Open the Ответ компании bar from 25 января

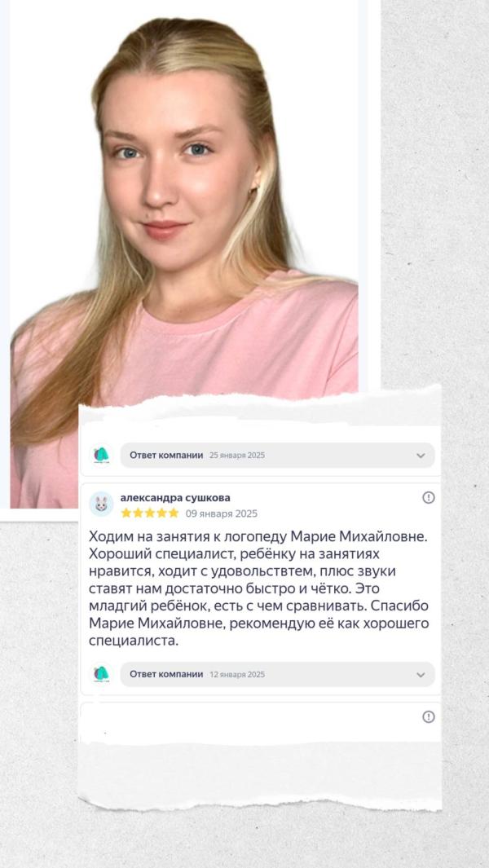(x=277, y=455)
